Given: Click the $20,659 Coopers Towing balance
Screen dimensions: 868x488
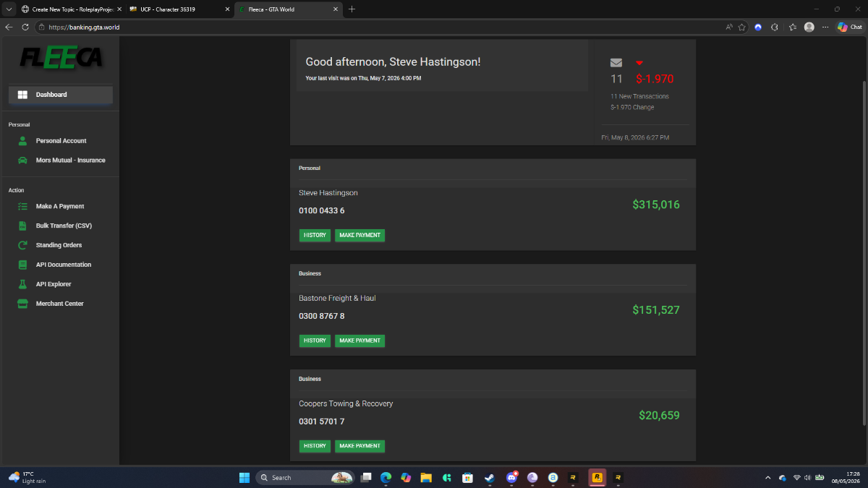Looking at the screenshot, I should (x=659, y=416).
